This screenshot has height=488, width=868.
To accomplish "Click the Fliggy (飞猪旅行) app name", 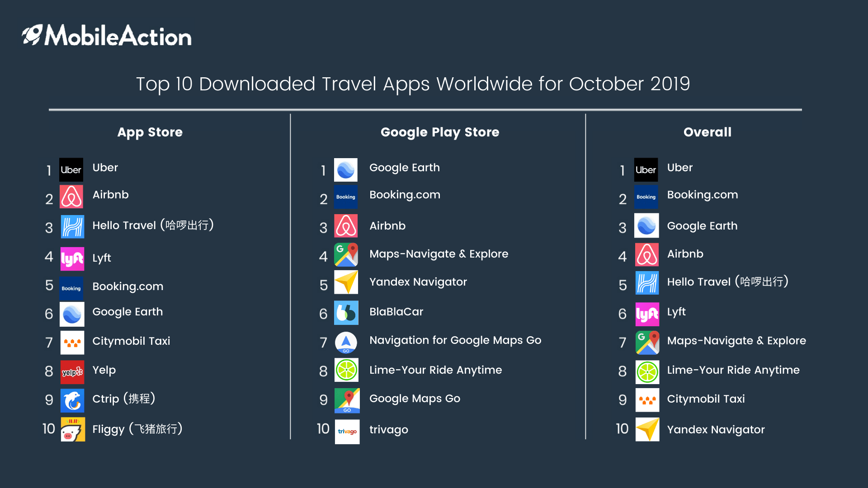I will click(x=137, y=429).
